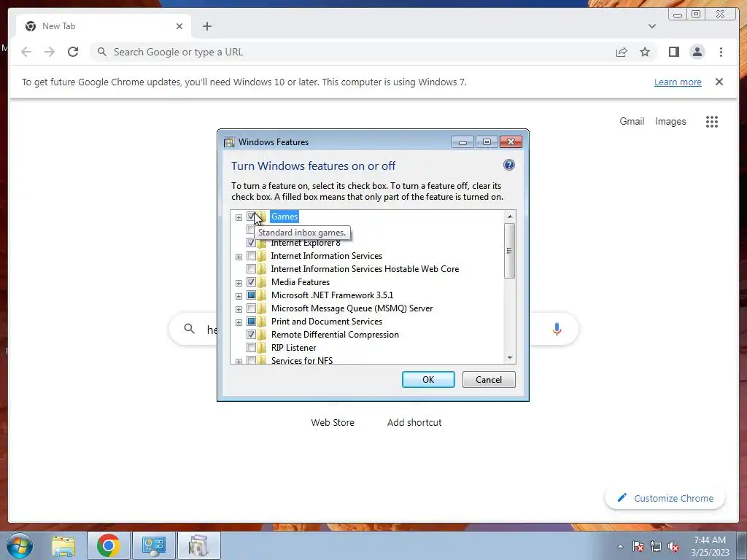Open Chrome's side panel icon
Image resolution: width=747 pixels, height=560 pixels.
click(x=673, y=52)
